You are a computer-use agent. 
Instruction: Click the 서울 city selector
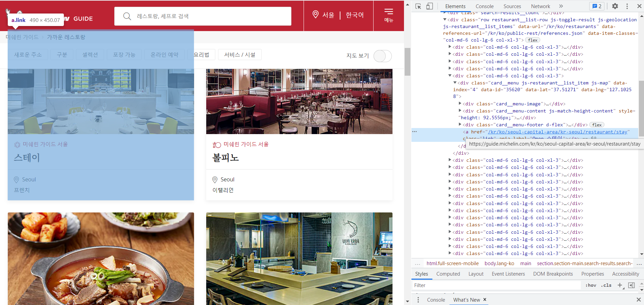(x=328, y=15)
